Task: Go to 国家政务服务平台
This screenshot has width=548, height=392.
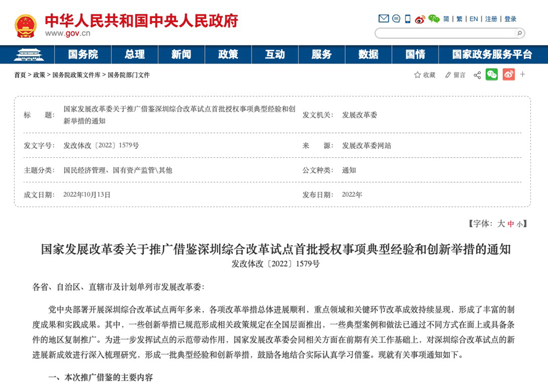Action: [x=492, y=54]
